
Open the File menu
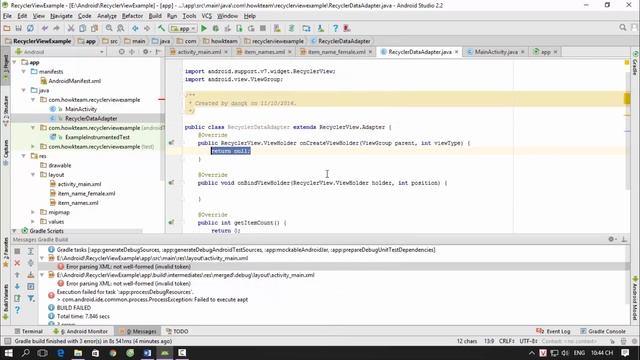coord(7,16)
